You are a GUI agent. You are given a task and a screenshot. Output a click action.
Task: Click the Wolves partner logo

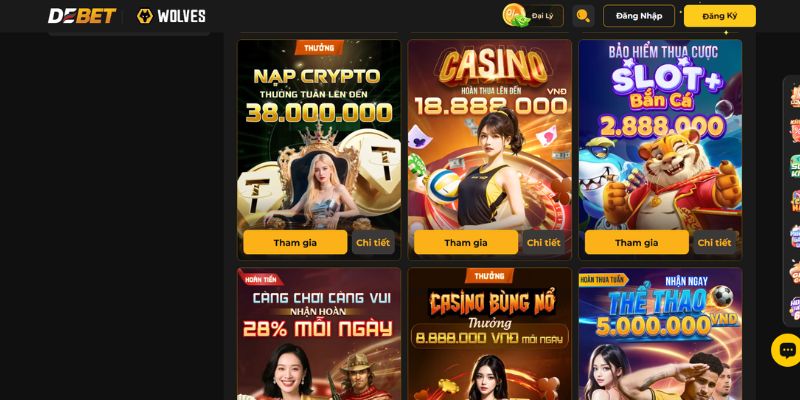click(x=171, y=16)
